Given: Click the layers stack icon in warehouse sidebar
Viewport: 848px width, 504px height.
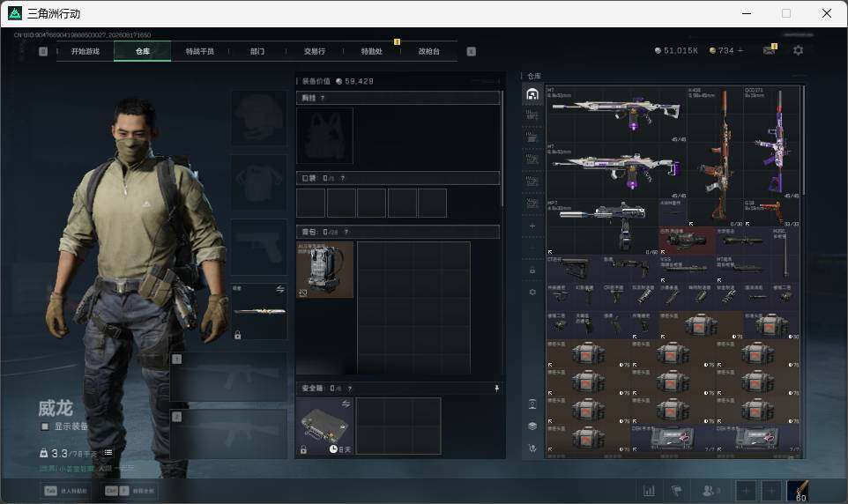Looking at the screenshot, I should (532, 426).
